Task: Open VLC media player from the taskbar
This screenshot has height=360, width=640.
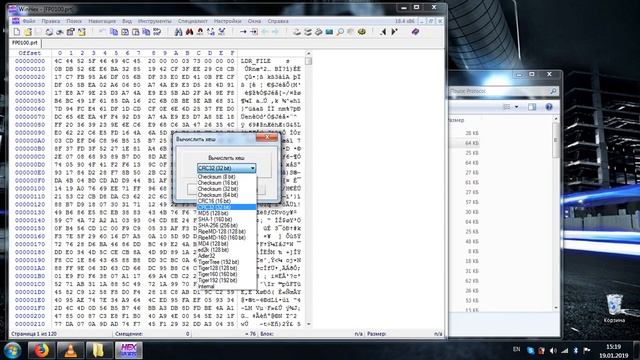Action: (x=70, y=350)
